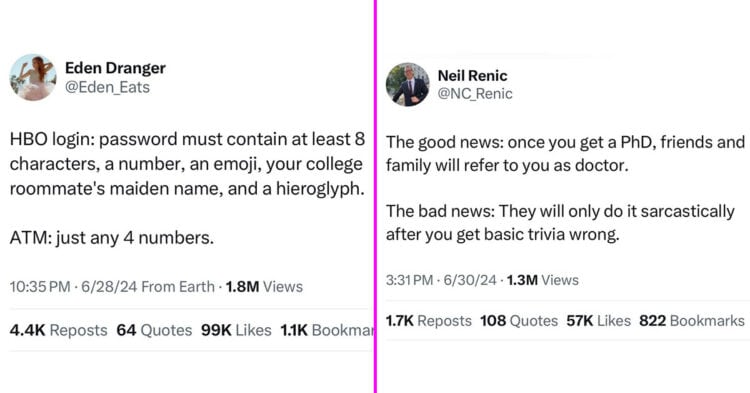Image resolution: width=750 pixels, height=393 pixels.
Task: Show the 57K Likes list
Action: [598, 321]
